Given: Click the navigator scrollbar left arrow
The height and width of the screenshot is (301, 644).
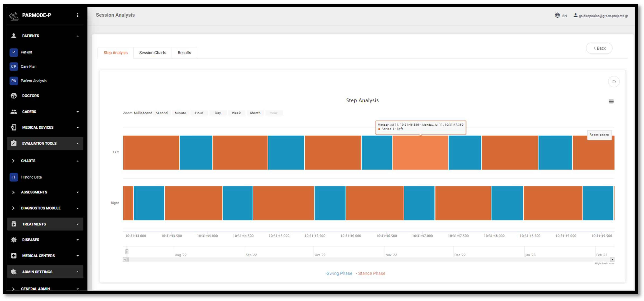Looking at the screenshot, I should coord(125,260).
